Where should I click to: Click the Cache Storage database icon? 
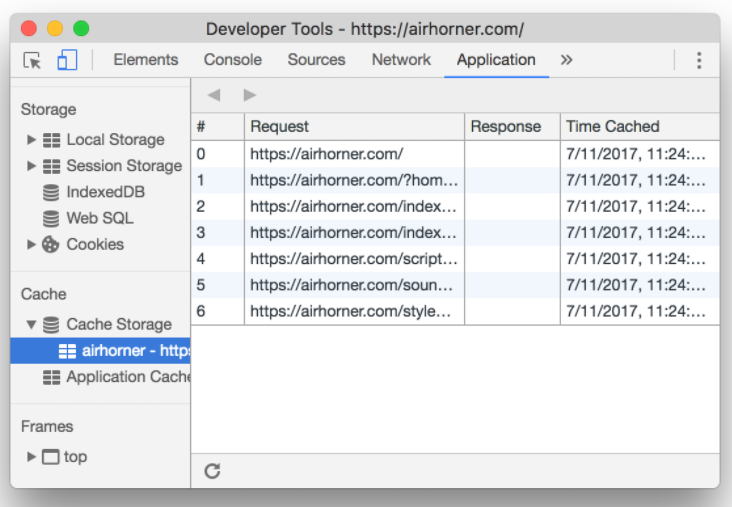(51, 324)
